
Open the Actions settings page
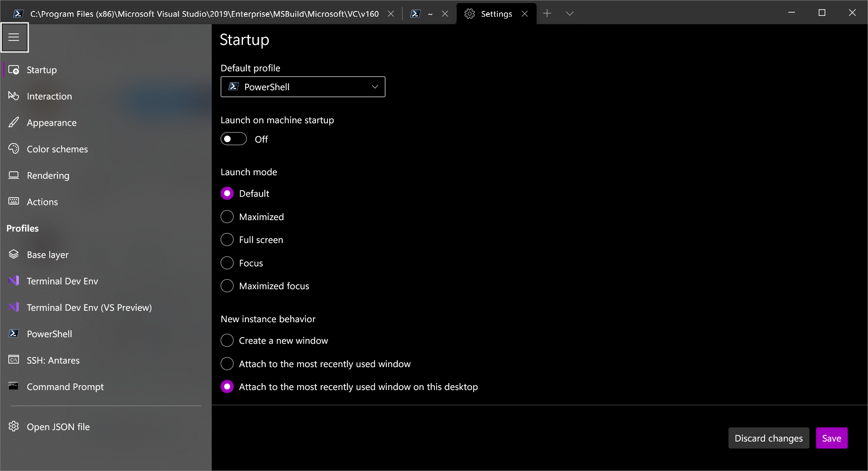click(x=106, y=202)
